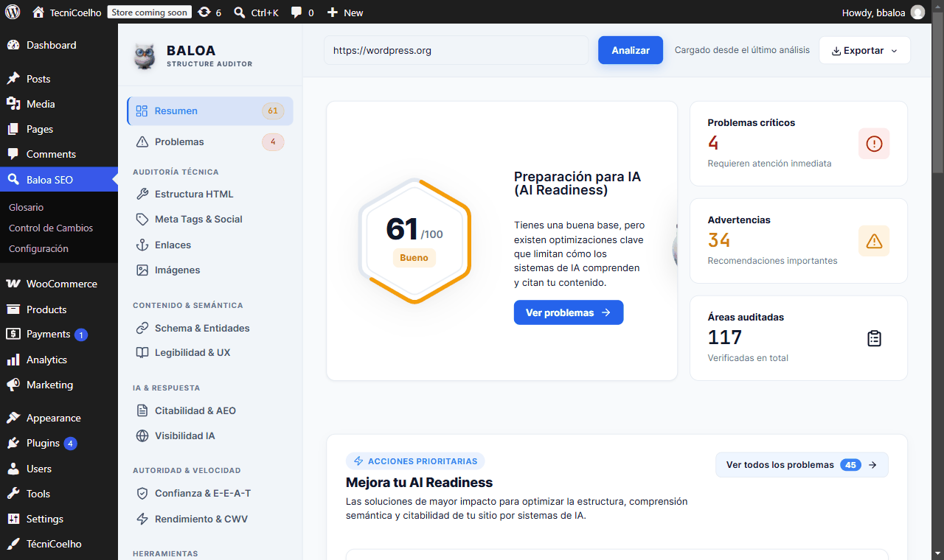Click Ver todos los problemas button
The width and height of the screenshot is (944, 560).
pyautogui.click(x=802, y=465)
